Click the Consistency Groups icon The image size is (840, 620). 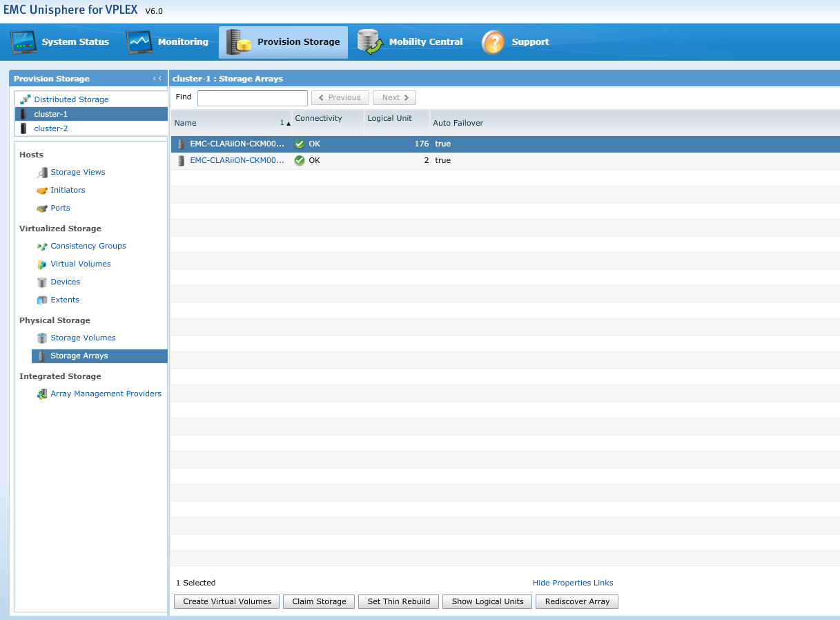42,246
